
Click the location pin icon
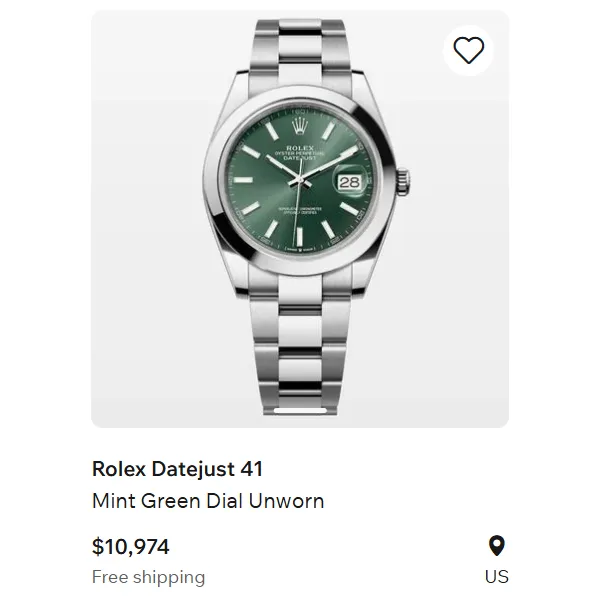click(496, 546)
